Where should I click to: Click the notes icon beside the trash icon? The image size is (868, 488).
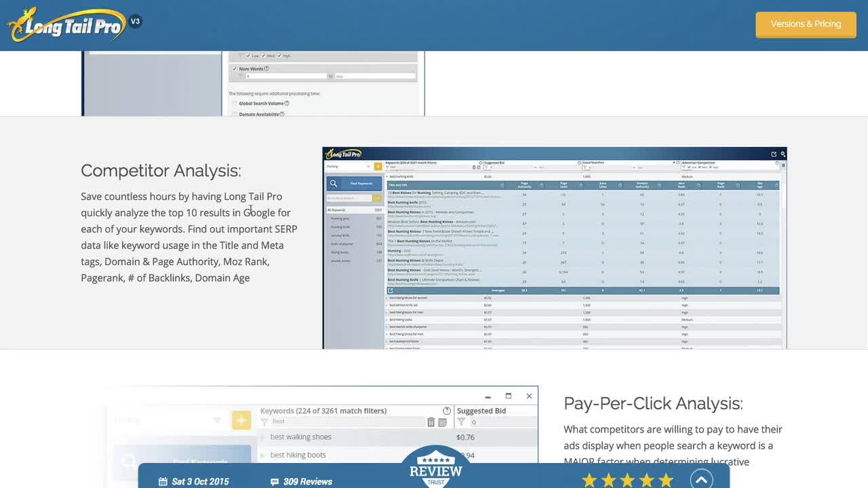click(442, 422)
